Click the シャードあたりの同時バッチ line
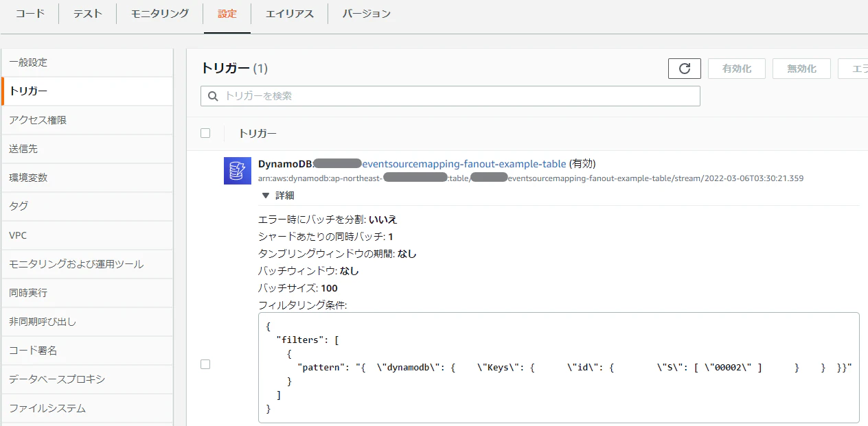This screenshot has width=868, height=426. pyautogui.click(x=325, y=237)
